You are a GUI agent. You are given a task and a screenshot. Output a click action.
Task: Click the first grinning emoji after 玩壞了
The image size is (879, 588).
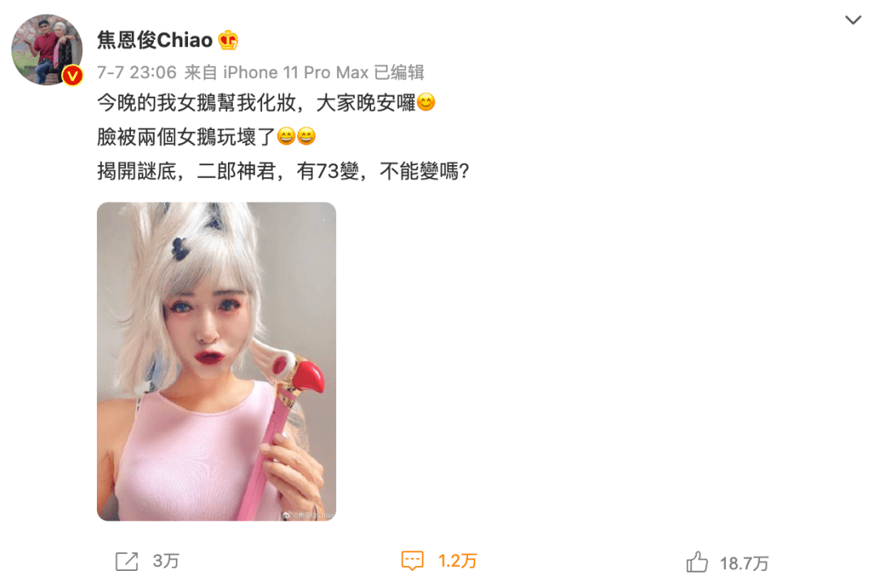286,136
